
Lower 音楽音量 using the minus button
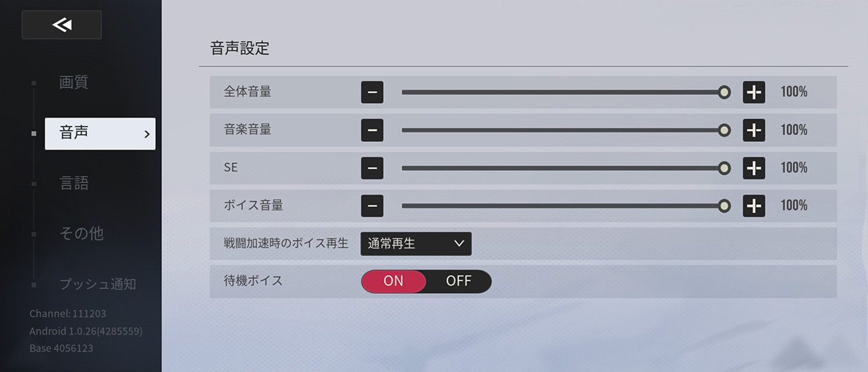372,130
